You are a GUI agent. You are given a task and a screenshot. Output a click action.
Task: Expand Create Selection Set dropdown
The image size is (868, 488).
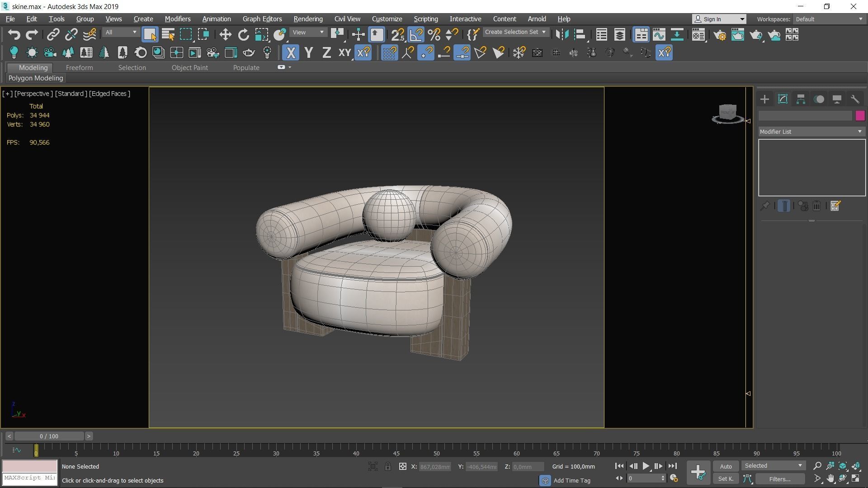click(516, 32)
